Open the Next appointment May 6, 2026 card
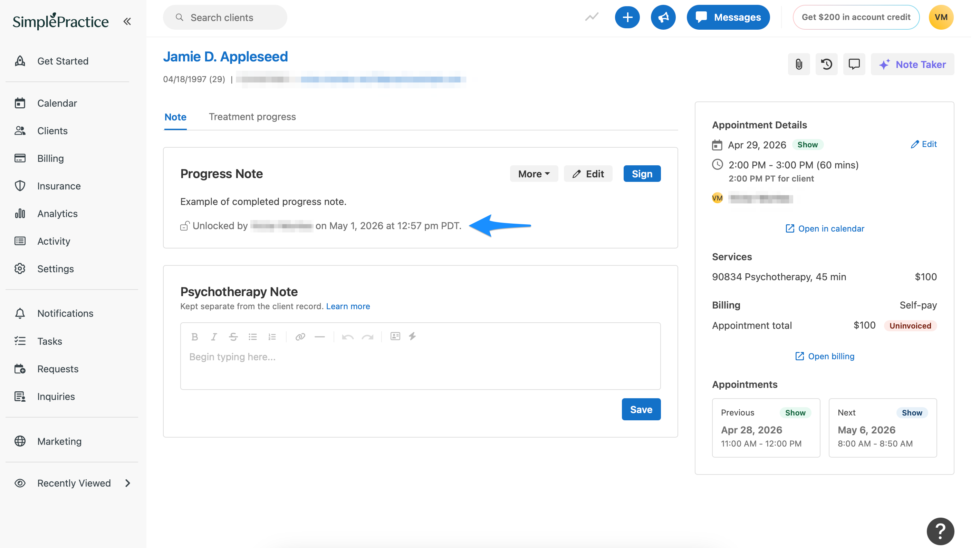Image resolution: width=980 pixels, height=548 pixels. point(883,428)
